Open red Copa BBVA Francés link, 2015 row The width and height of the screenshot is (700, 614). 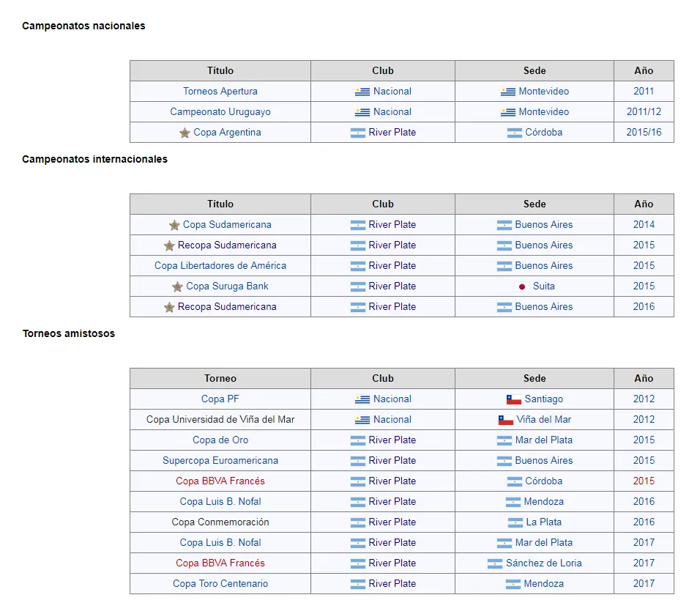(x=220, y=481)
